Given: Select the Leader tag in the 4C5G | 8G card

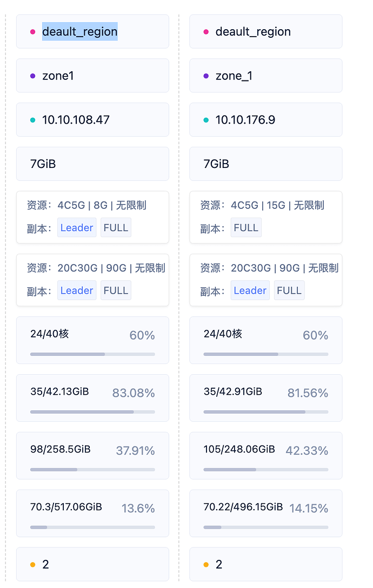Looking at the screenshot, I should click(x=77, y=228).
